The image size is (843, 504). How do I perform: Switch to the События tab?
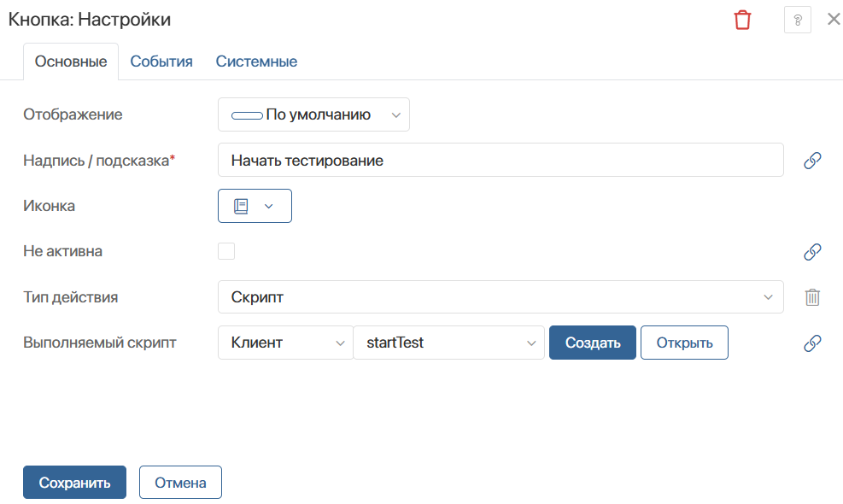(x=161, y=62)
